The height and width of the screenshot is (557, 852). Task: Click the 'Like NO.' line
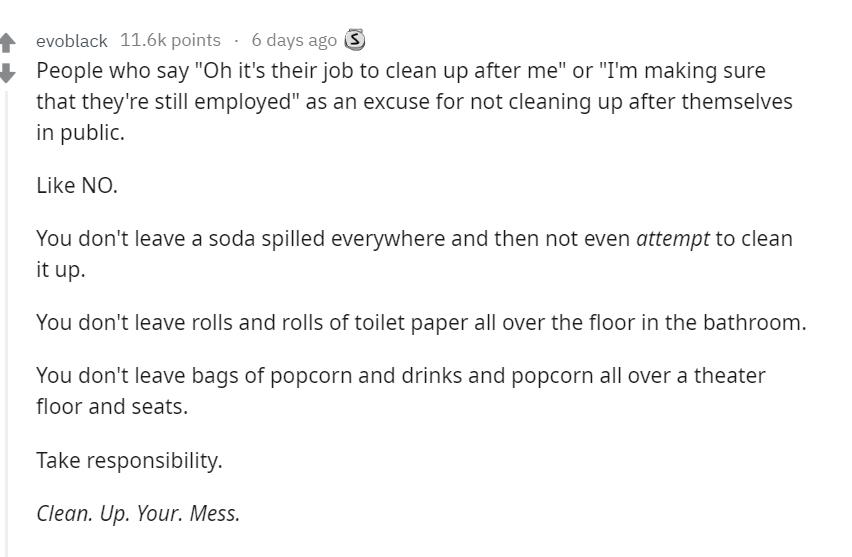[77, 185]
